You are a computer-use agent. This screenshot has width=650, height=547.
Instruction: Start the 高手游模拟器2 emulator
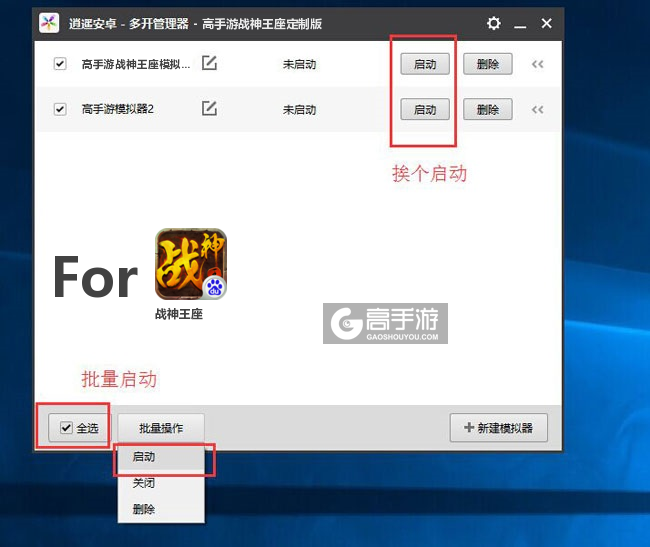click(425, 109)
